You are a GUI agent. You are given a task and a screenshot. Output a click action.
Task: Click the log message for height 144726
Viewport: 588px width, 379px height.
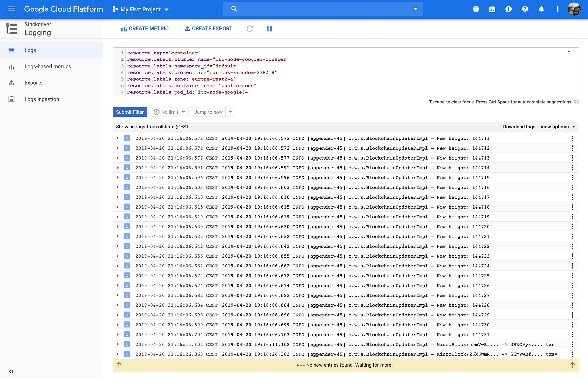point(356,286)
